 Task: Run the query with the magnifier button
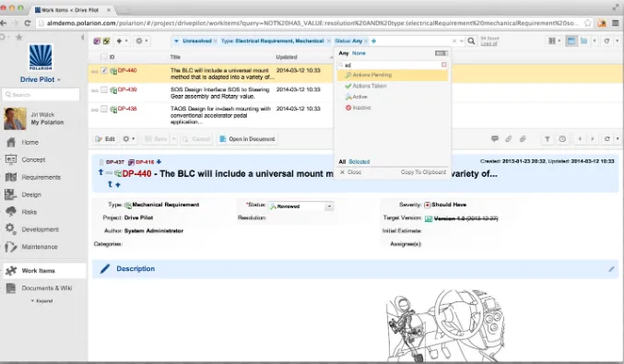pos(471,41)
